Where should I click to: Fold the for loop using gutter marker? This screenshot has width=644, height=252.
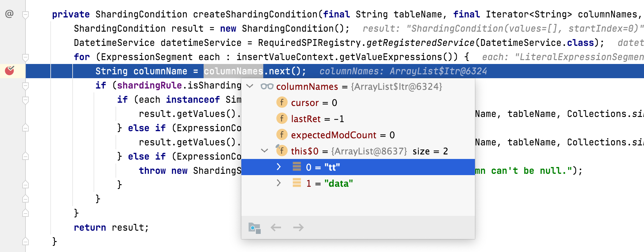(25, 57)
